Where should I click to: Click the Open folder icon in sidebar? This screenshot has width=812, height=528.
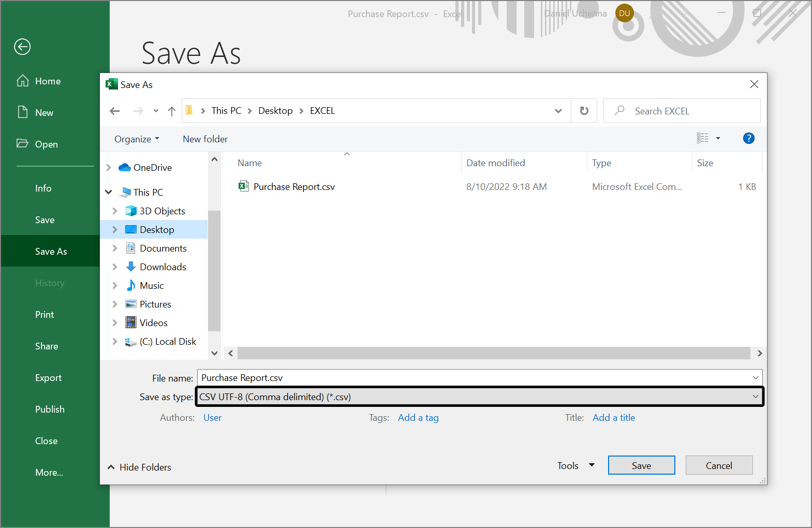tap(22, 143)
